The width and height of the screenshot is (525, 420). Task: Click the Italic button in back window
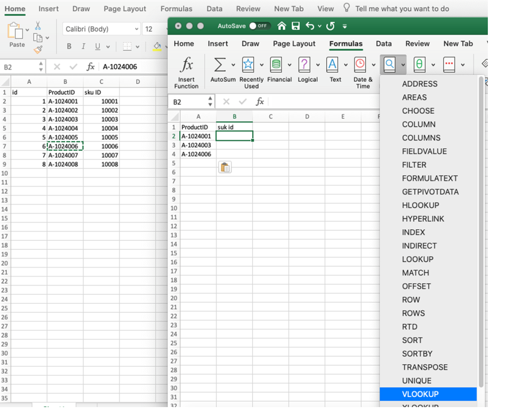click(83, 46)
